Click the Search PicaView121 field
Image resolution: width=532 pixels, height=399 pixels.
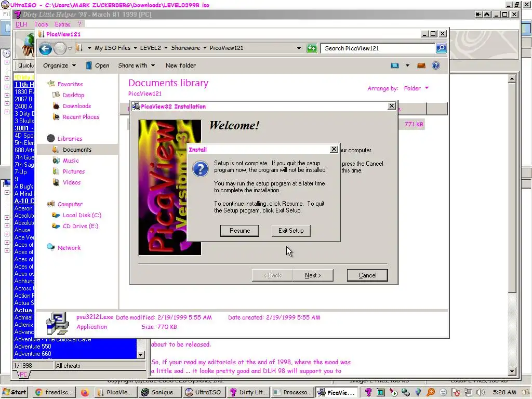[x=378, y=48]
